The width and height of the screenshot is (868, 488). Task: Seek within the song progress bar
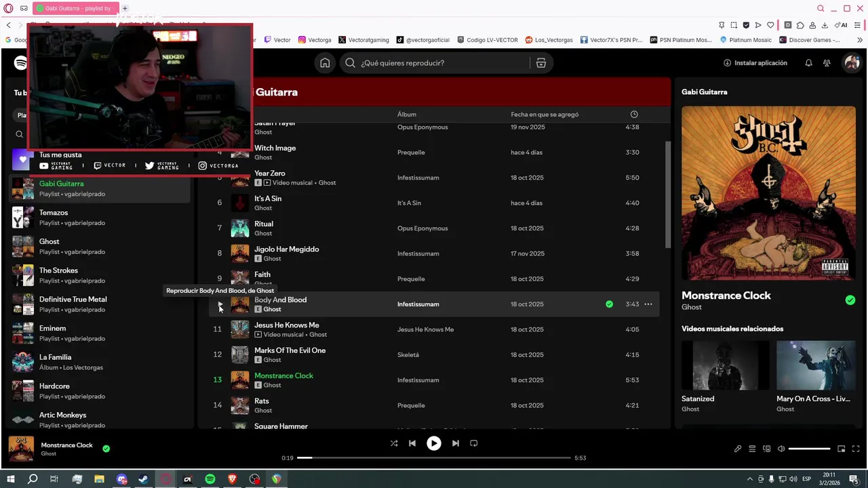(434, 457)
